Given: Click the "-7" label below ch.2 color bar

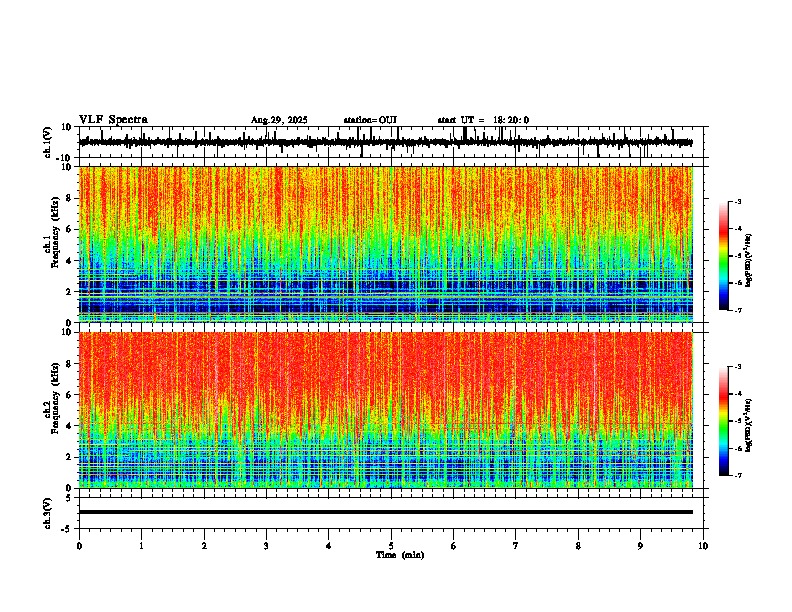Looking at the screenshot, I should coord(737,475).
